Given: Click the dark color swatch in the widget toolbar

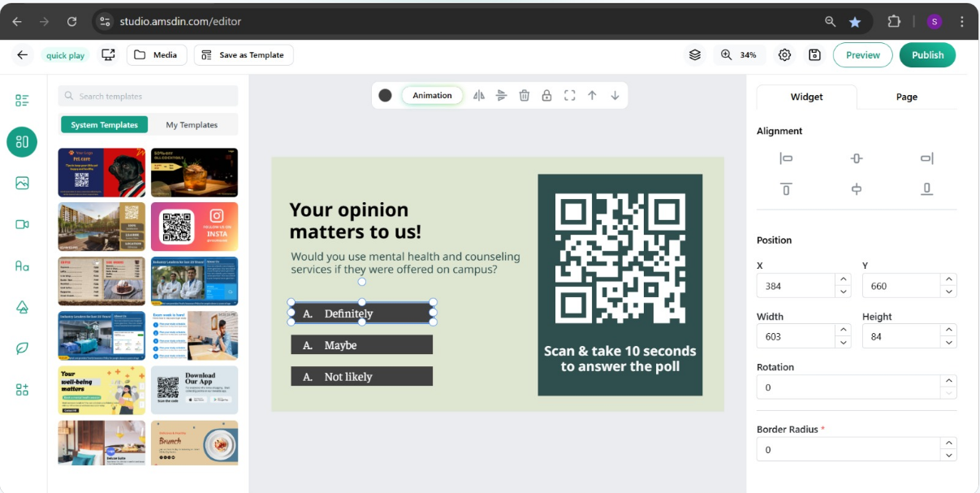Looking at the screenshot, I should click(x=385, y=96).
